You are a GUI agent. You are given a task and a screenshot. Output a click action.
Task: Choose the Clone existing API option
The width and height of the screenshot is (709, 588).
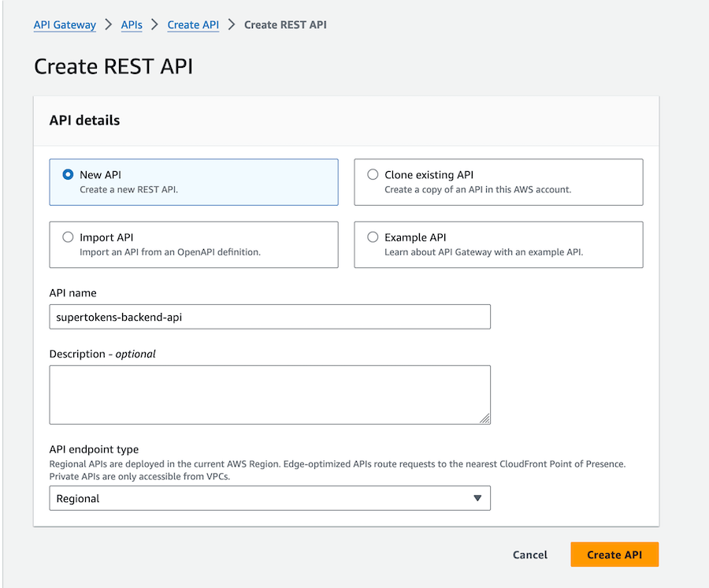click(x=372, y=174)
